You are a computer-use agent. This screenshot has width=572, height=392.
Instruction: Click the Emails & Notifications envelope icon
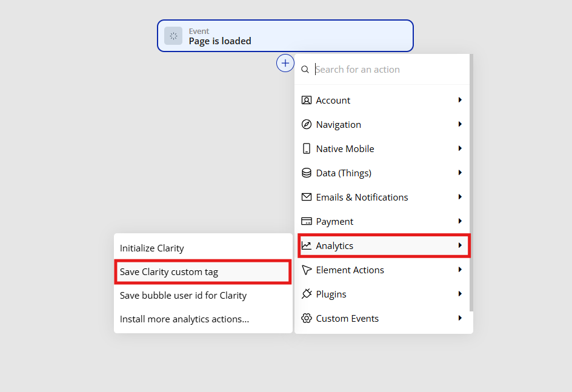tap(307, 197)
